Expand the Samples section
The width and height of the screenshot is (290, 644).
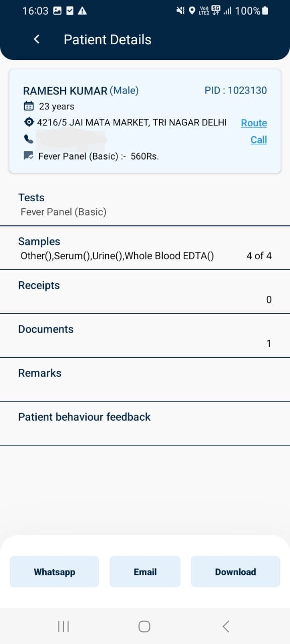145,248
